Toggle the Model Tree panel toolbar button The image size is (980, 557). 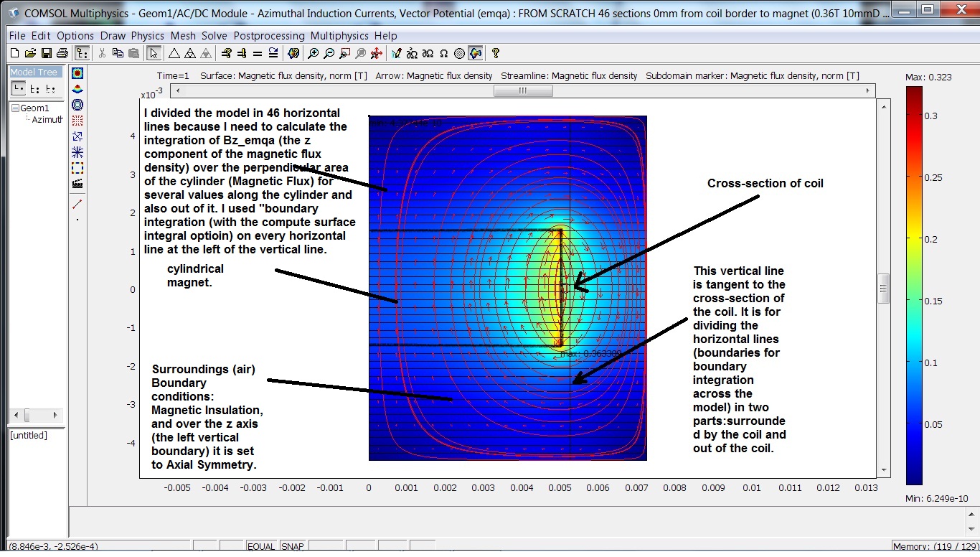(x=83, y=53)
